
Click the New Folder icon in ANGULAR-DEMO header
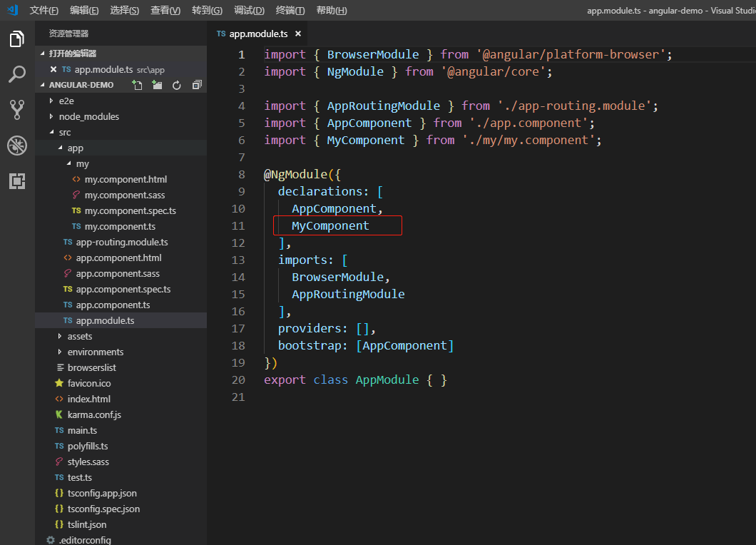pos(157,85)
